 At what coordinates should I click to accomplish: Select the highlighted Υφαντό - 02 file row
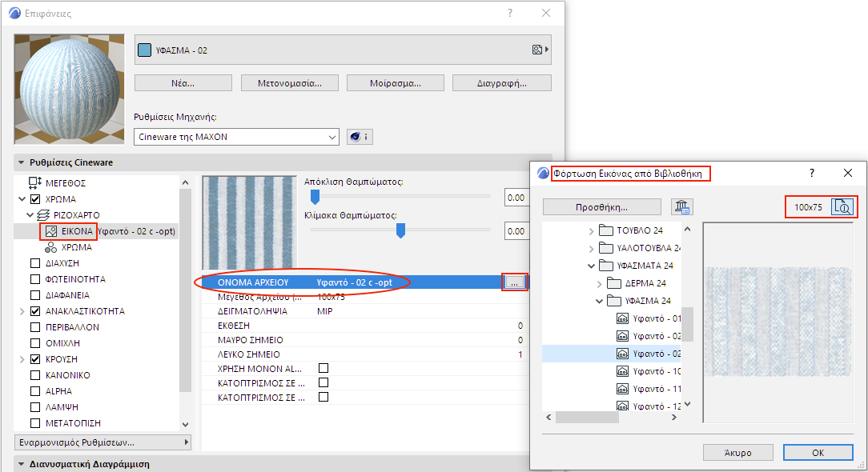(x=612, y=354)
